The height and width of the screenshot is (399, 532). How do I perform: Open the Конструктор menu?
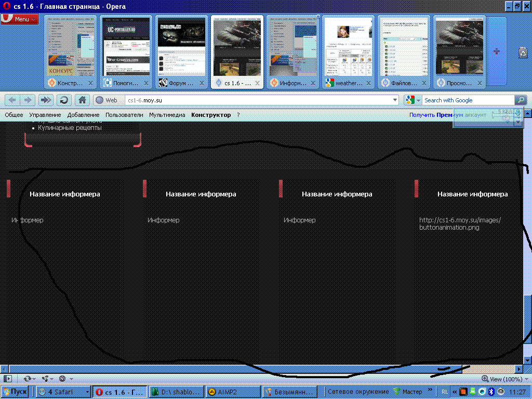tap(211, 115)
